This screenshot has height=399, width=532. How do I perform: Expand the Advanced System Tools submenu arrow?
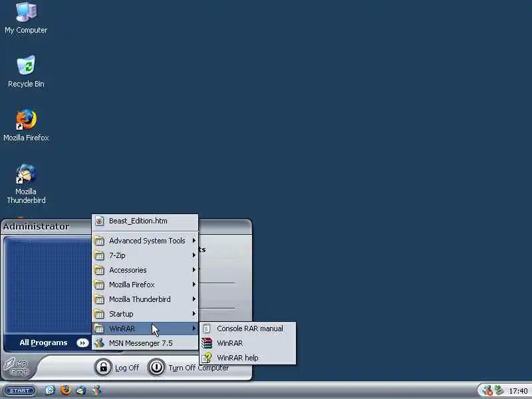(x=194, y=241)
